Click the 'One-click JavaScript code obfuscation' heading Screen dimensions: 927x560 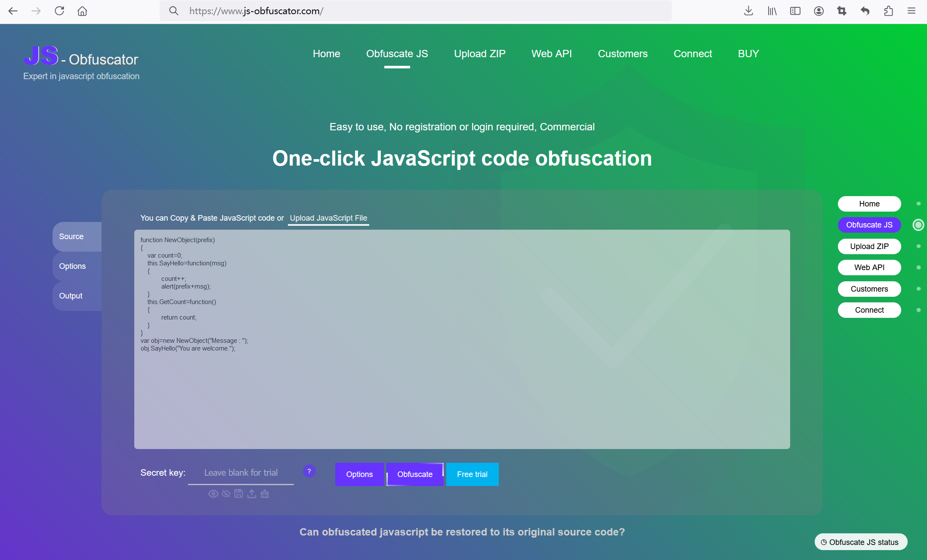click(x=462, y=158)
